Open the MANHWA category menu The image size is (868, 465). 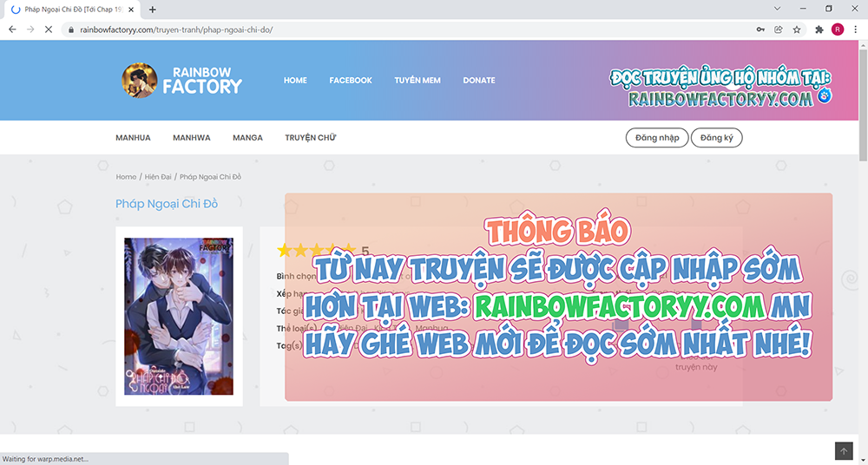(192, 138)
